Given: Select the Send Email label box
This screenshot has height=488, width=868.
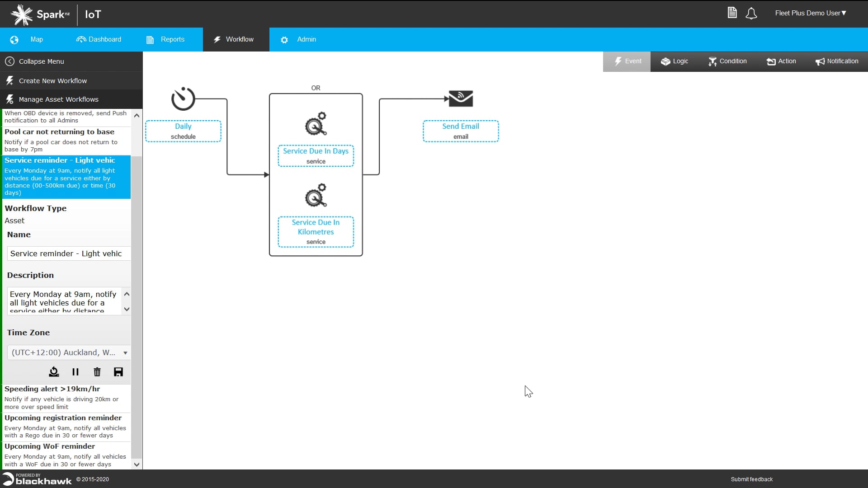Looking at the screenshot, I should pyautogui.click(x=461, y=131).
